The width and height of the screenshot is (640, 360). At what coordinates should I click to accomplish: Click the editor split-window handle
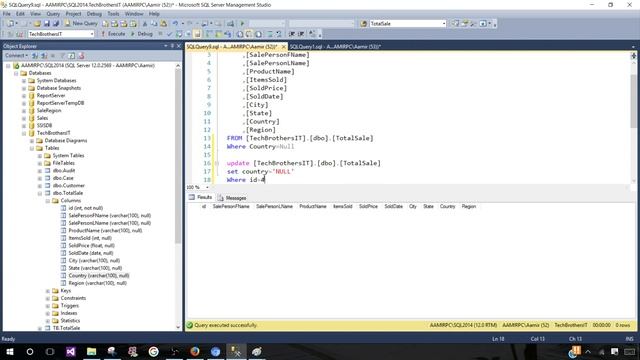[633, 55]
